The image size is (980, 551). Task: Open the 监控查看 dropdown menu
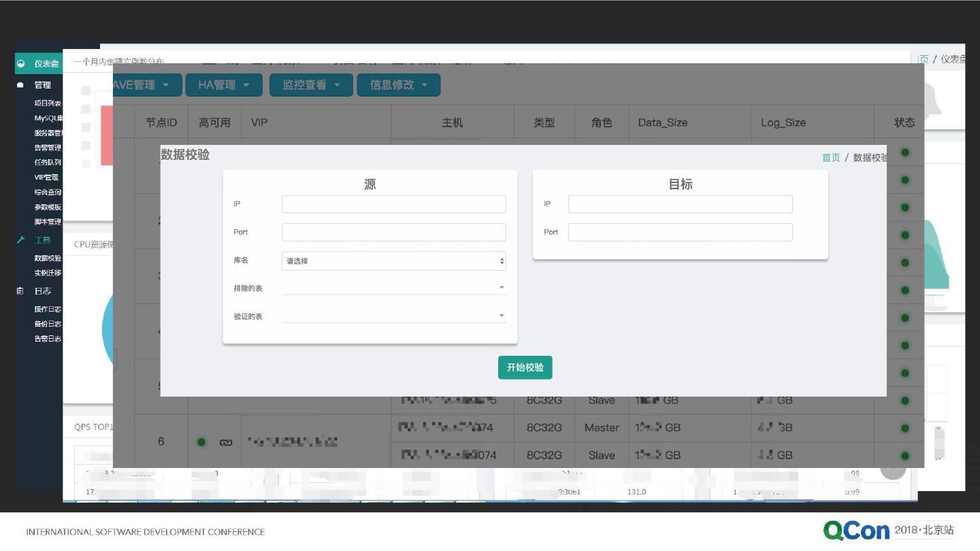tap(311, 85)
